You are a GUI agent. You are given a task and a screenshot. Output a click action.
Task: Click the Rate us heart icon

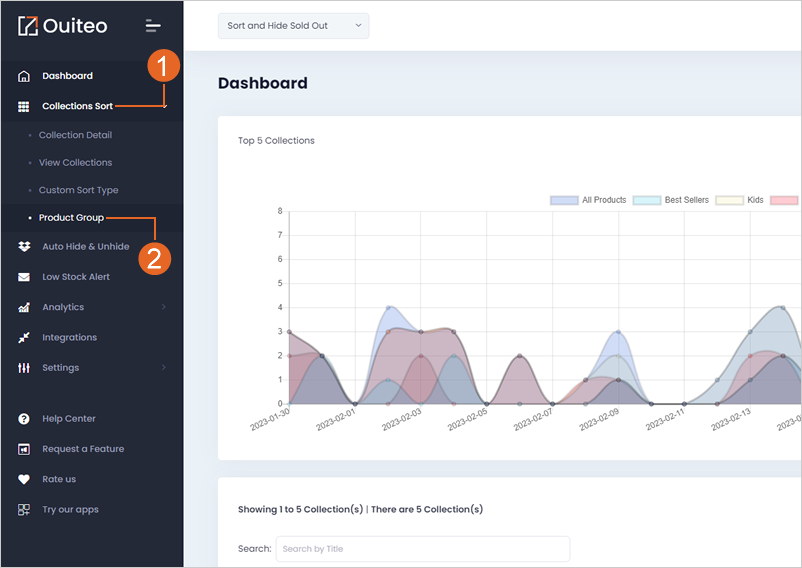tap(24, 479)
